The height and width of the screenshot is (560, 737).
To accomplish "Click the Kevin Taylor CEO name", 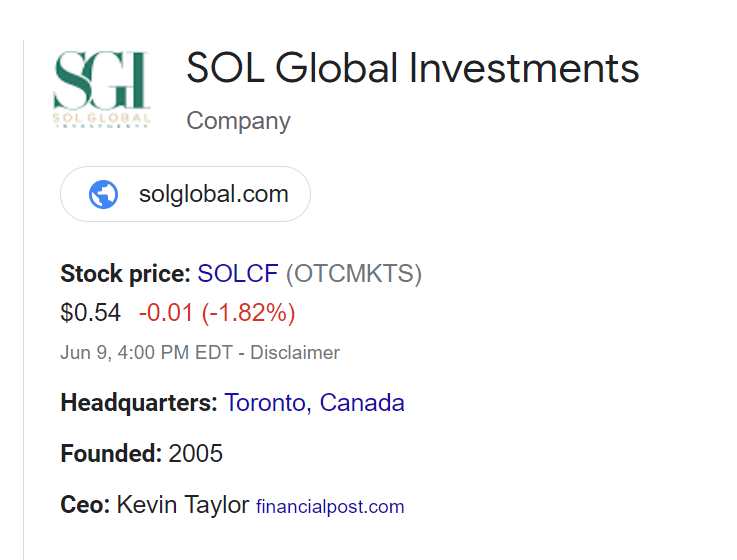I will [182, 505].
